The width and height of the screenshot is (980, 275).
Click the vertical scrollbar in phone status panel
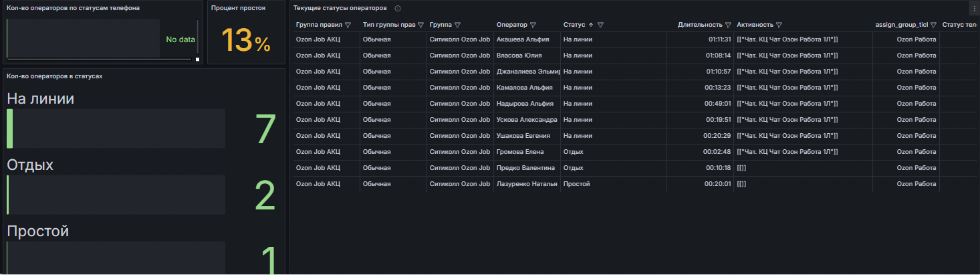click(197, 37)
